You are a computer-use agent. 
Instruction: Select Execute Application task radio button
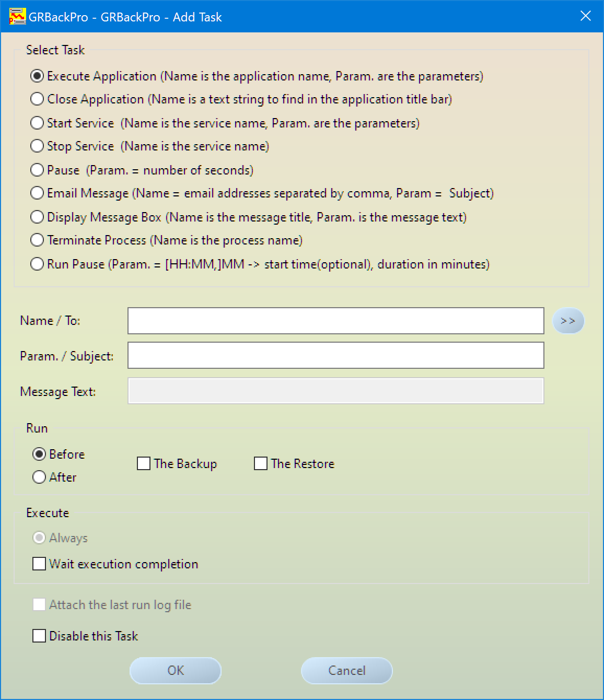pyautogui.click(x=37, y=76)
